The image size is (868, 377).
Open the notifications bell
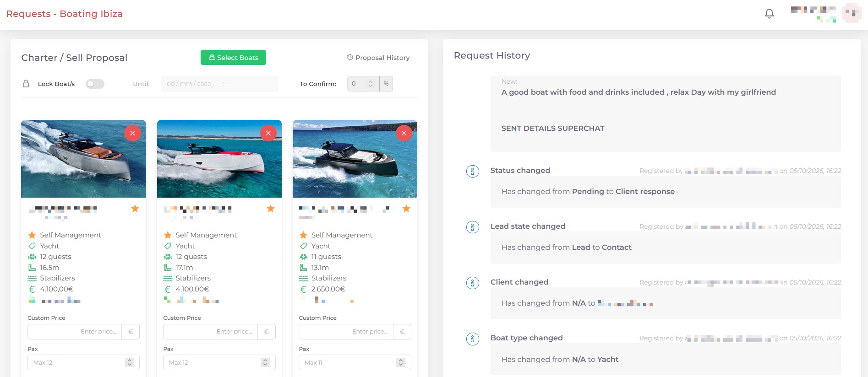pos(770,14)
